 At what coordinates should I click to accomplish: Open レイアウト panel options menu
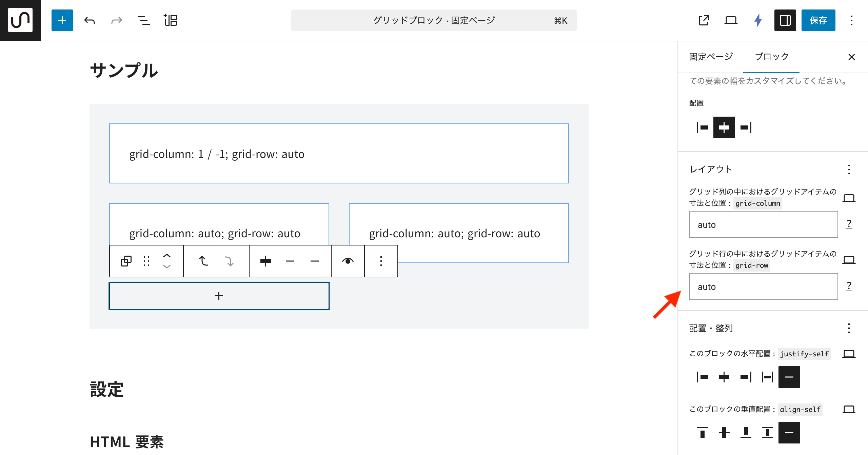click(849, 169)
